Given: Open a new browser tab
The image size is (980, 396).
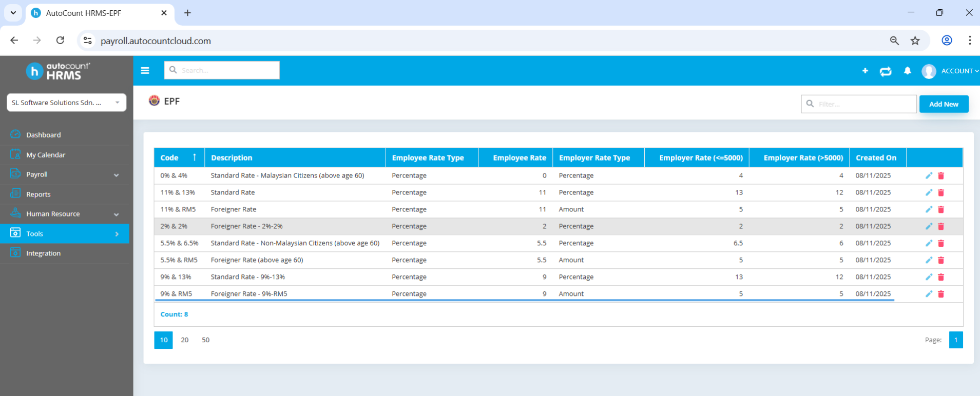Looking at the screenshot, I should pos(187,13).
